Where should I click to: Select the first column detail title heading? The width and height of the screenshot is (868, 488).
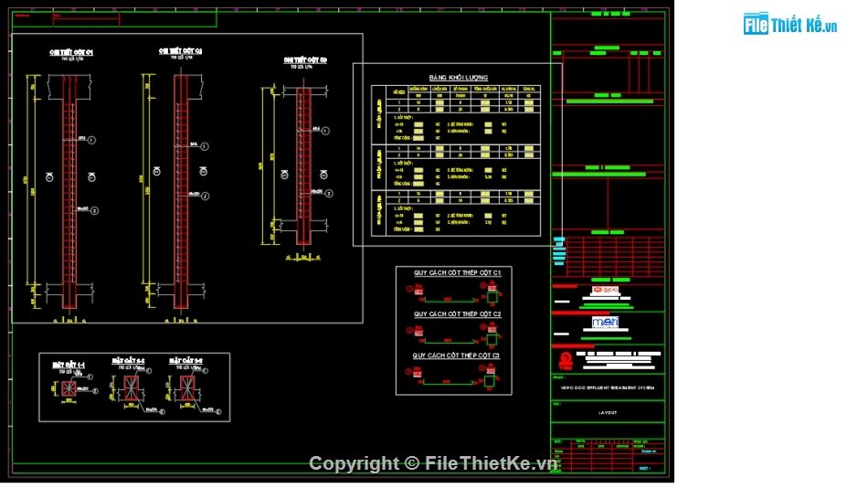point(71,53)
